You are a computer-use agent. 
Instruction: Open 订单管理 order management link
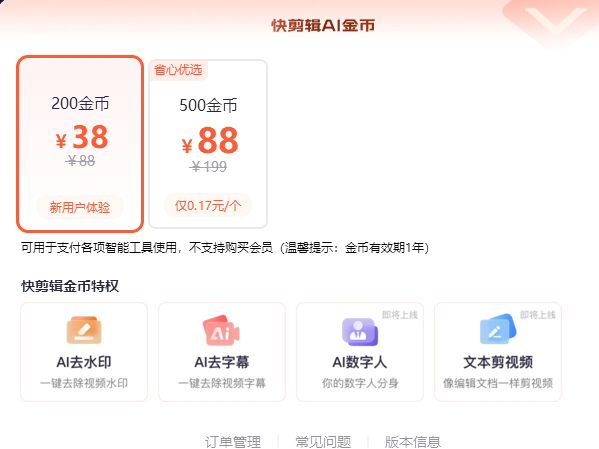click(233, 442)
